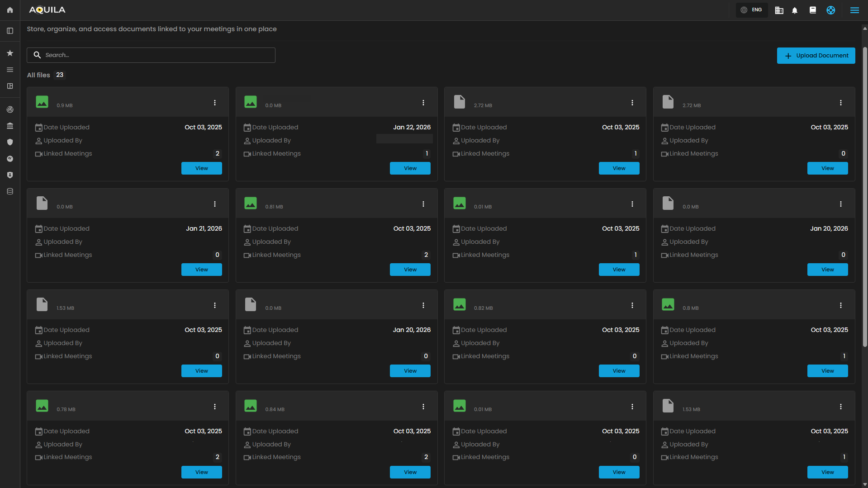The image size is (868, 488).
Task: Expand options menu for the 0.81 MB file
Action: pos(423,204)
